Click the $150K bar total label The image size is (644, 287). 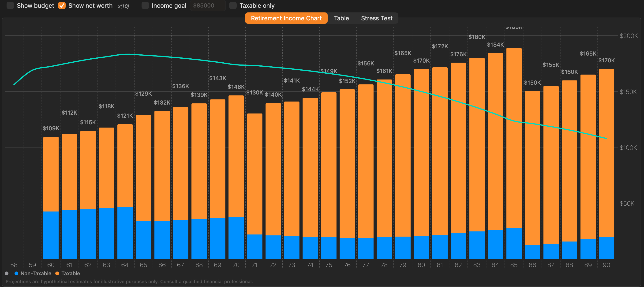pyautogui.click(x=532, y=83)
